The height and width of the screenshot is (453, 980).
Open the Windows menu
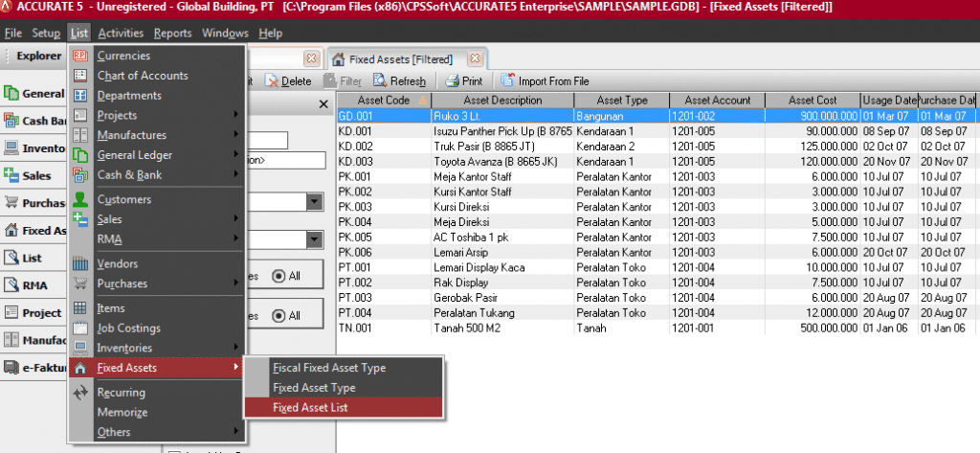(225, 34)
